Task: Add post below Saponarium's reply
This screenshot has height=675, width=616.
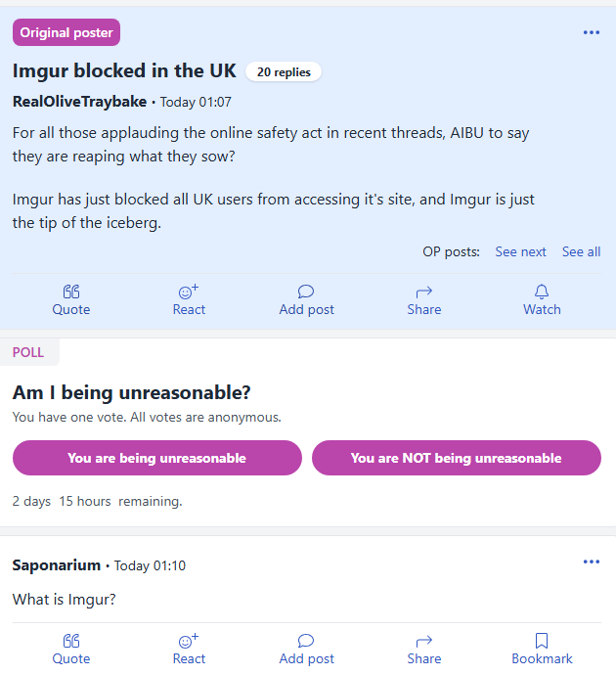Action: click(306, 649)
